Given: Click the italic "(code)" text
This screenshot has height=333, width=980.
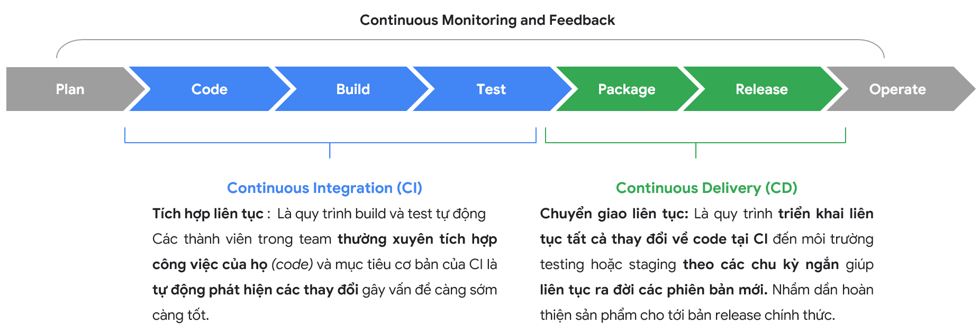Looking at the screenshot, I should 292,264.
